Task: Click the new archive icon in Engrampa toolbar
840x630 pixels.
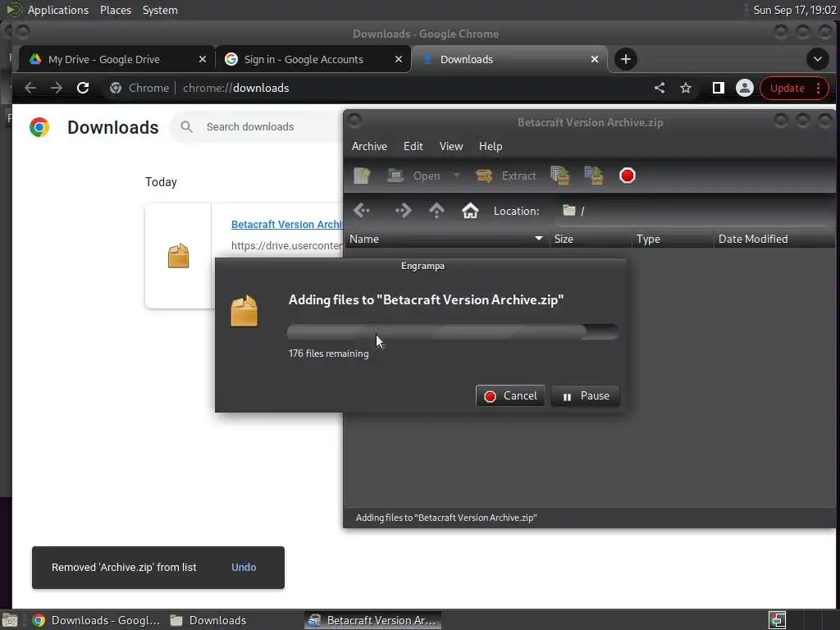Action: (362, 176)
